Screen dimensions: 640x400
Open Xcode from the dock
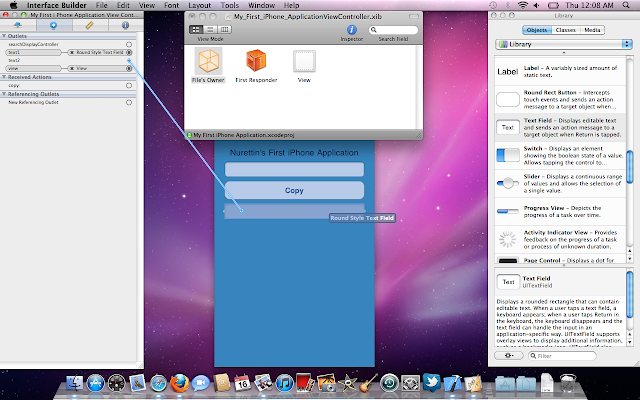tap(452, 383)
